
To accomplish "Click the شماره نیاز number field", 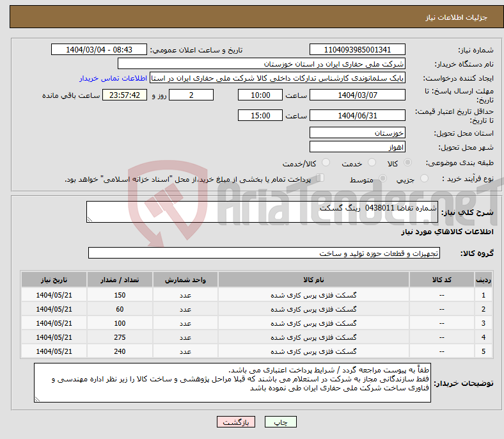I will coord(357,50).
